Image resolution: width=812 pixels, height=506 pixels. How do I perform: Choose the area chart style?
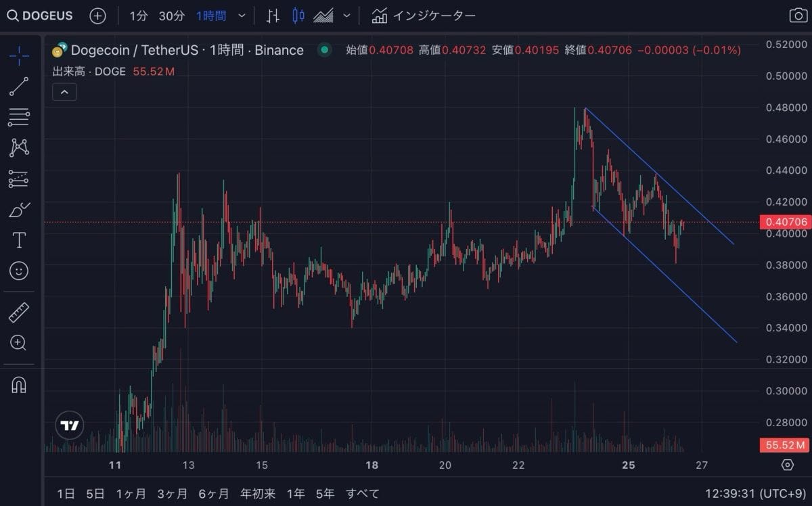(323, 16)
